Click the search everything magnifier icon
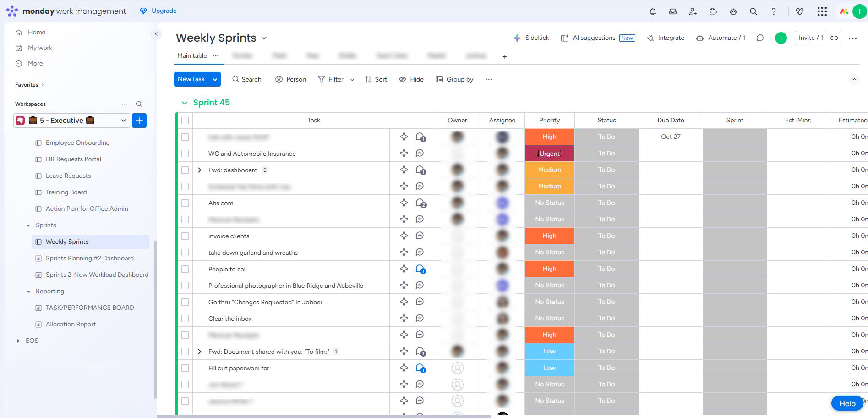The image size is (868, 418). [753, 11]
